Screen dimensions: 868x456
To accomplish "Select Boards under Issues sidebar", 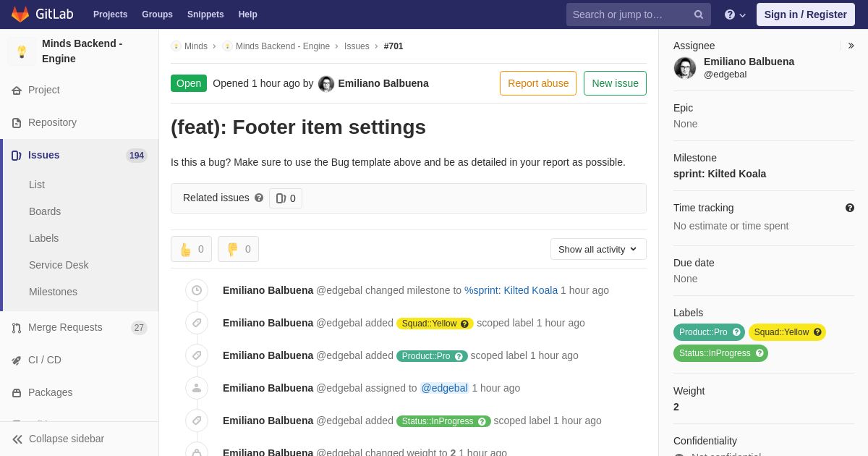I will pos(45,211).
